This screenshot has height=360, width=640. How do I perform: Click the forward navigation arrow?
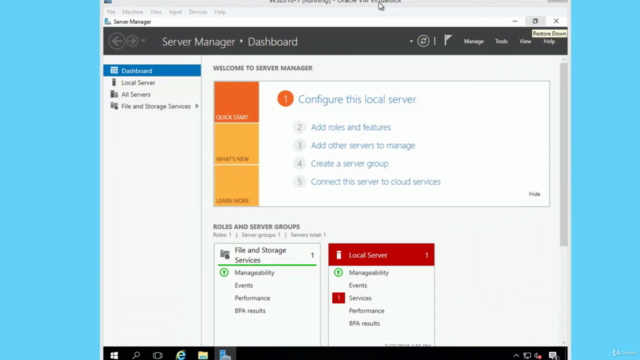(132, 41)
